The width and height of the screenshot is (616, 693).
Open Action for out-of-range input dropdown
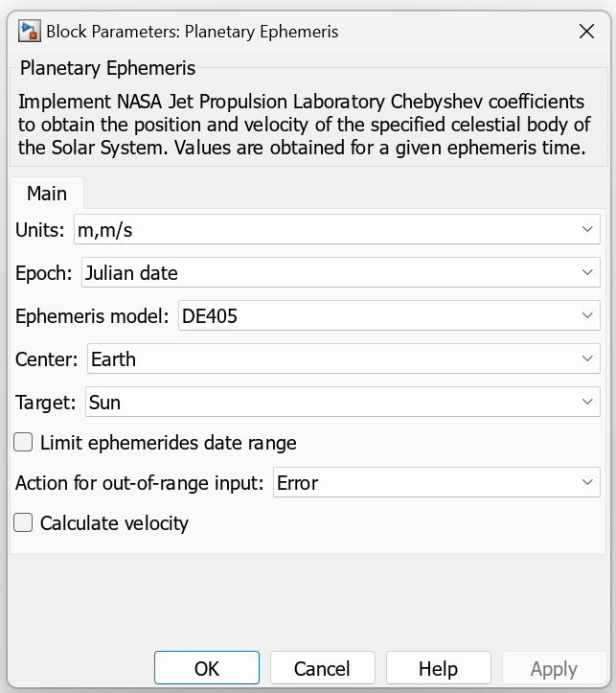(x=436, y=483)
